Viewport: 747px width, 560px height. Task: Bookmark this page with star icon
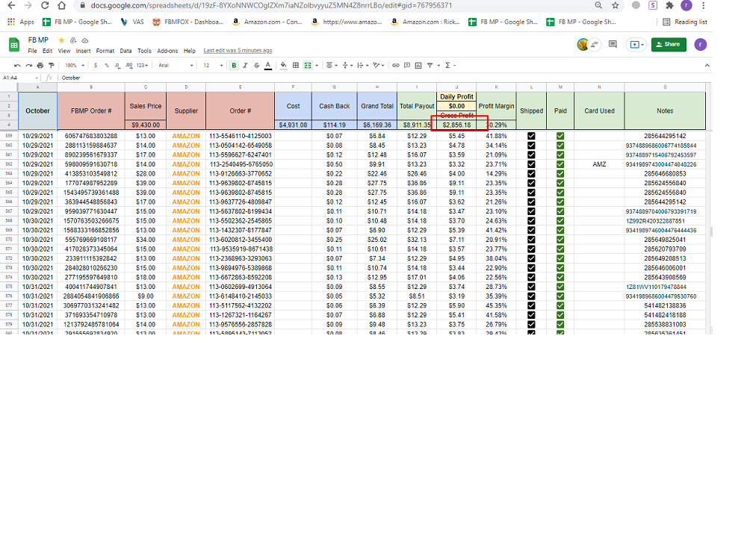point(615,5)
